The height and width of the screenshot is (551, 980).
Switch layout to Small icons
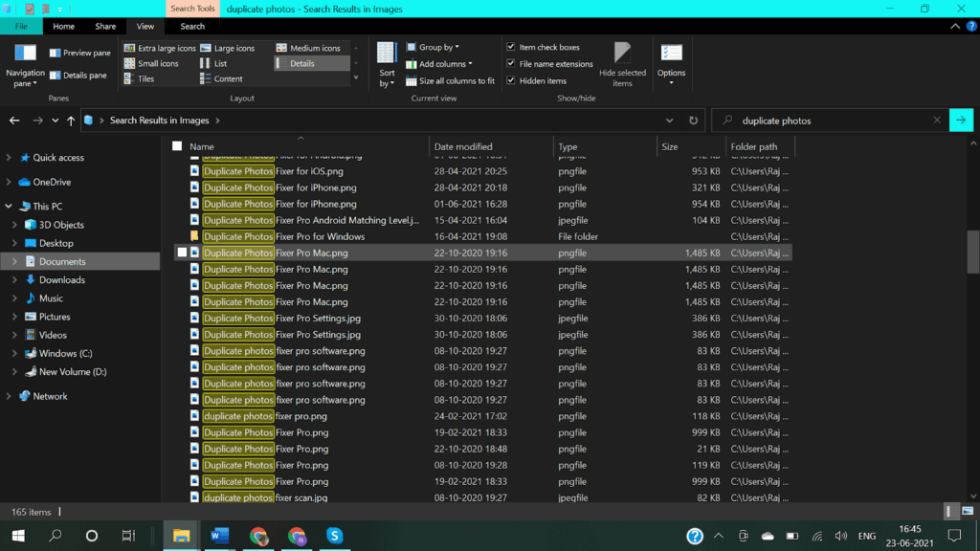pyautogui.click(x=151, y=64)
